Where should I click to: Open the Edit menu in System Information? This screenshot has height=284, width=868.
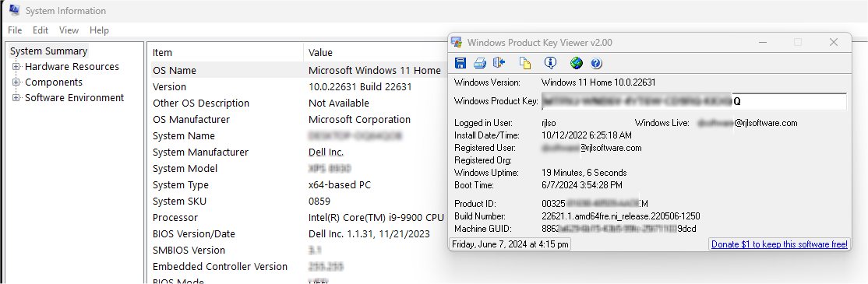click(x=41, y=30)
